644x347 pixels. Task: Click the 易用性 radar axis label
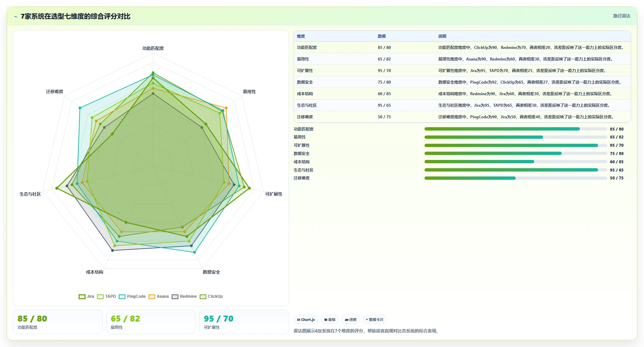click(249, 92)
